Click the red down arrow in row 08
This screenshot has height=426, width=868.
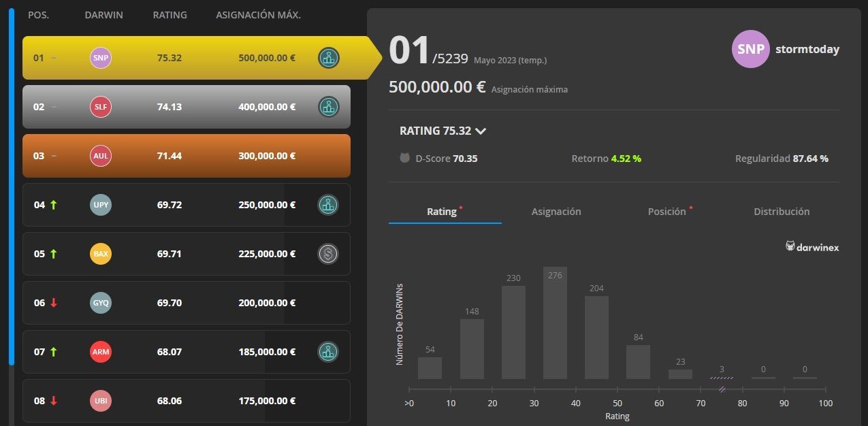tap(54, 401)
